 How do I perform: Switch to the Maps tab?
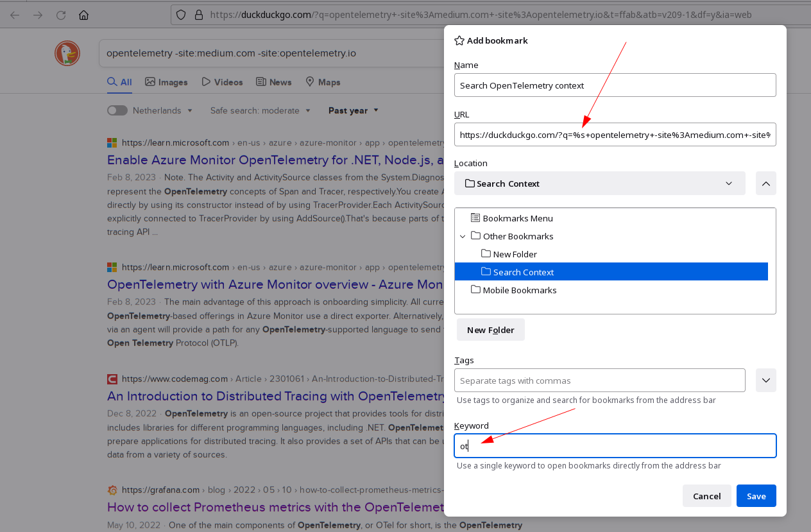click(323, 82)
